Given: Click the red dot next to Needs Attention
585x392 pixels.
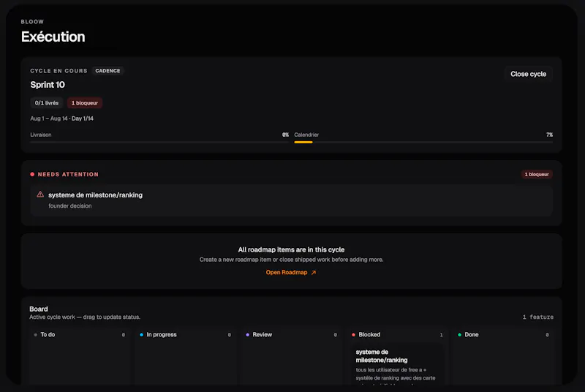Looking at the screenshot, I should click(32, 174).
